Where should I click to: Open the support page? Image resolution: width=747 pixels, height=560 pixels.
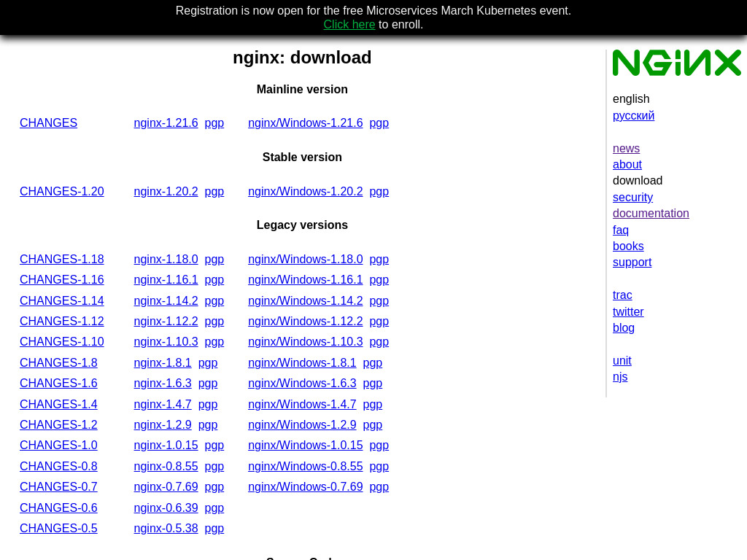632,262
